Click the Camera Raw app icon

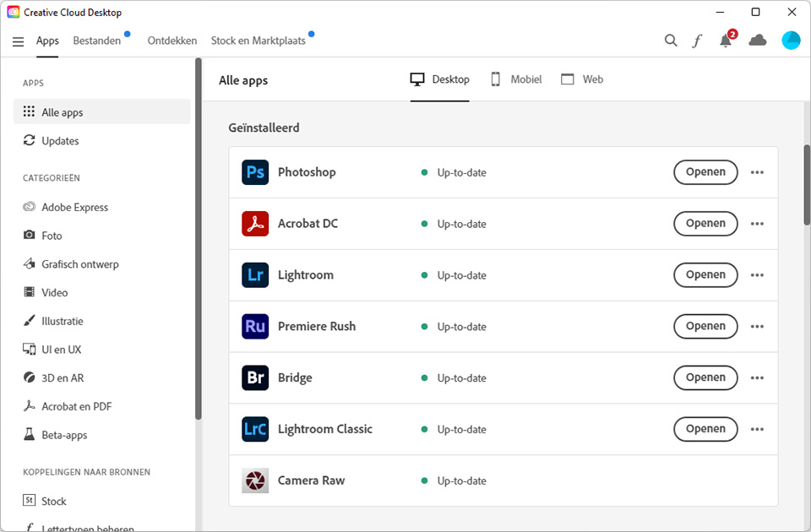tap(255, 480)
